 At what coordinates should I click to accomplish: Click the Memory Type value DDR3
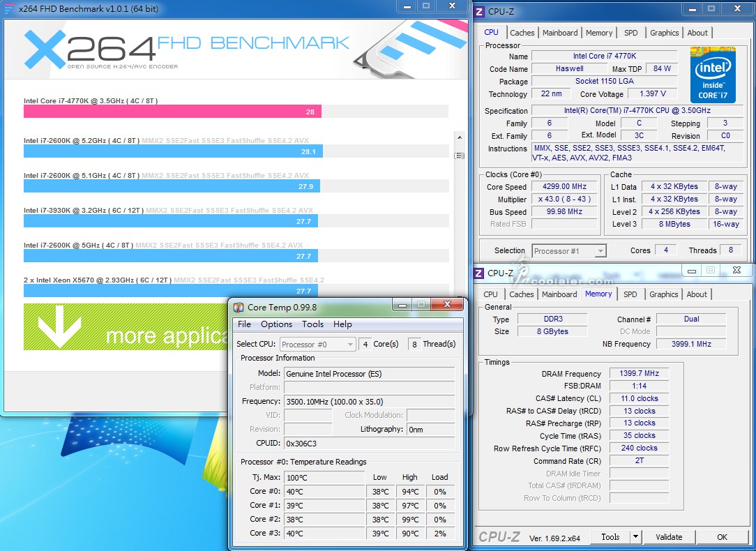point(552,319)
